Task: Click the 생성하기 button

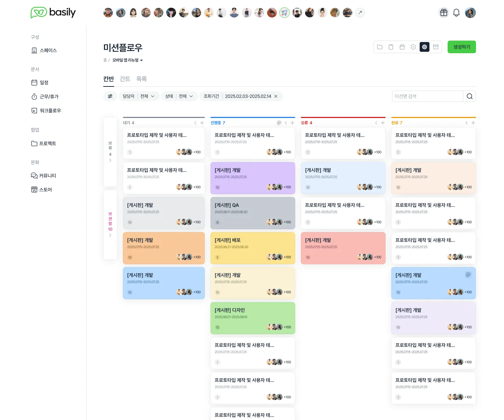Action: click(462, 47)
